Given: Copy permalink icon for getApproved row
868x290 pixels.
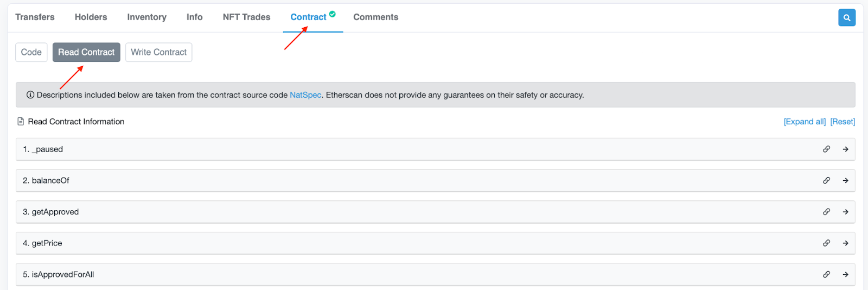Looking at the screenshot, I should pyautogui.click(x=826, y=212).
